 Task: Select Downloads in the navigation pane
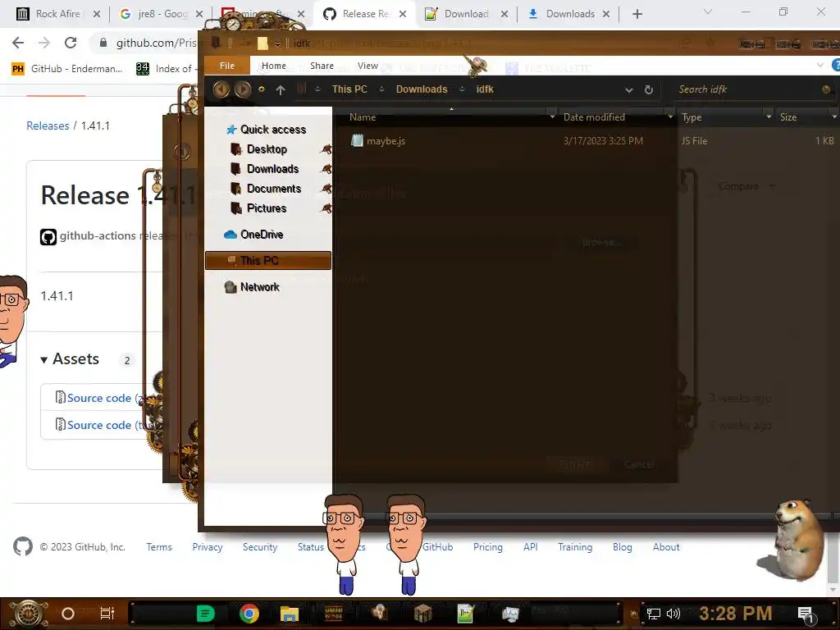click(x=272, y=169)
